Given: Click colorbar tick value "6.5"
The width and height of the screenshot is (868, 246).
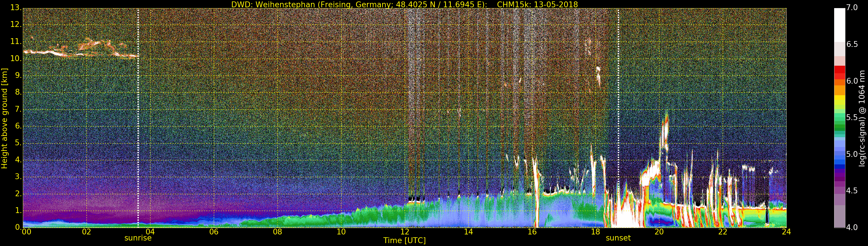Looking at the screenshot, I should click(x=852, y=44).
